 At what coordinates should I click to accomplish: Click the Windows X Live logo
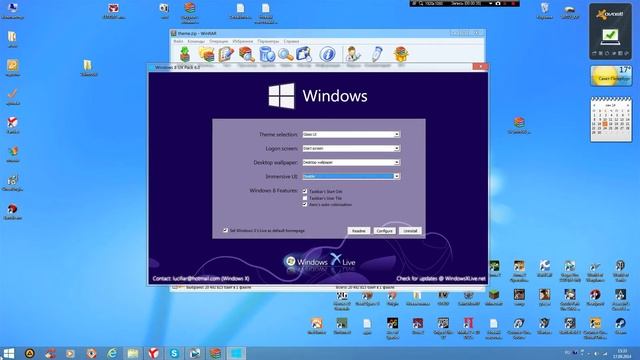pyautogui.click(x=320, y=261)
